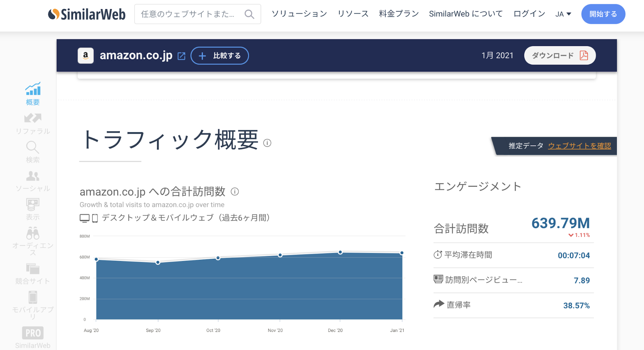
Task: Open the 表示 display ads sidebar icon
Action: point(33,204)
